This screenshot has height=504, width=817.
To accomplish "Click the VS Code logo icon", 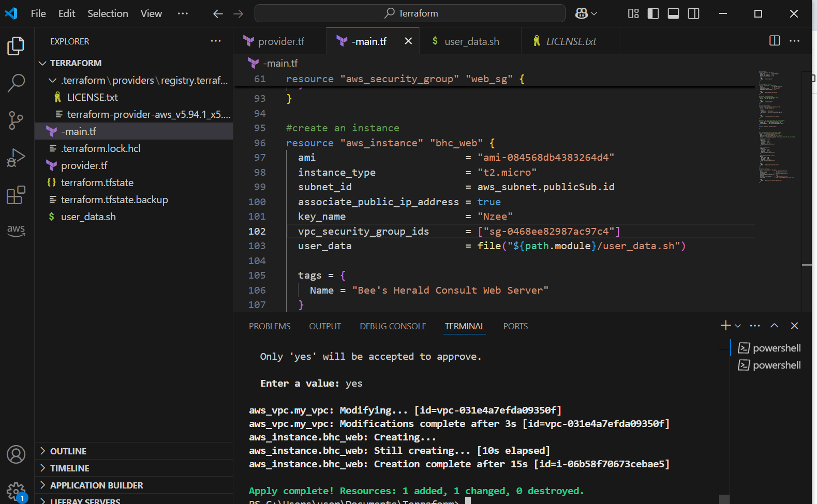I will pyautogui.click(x=11, y=13).
